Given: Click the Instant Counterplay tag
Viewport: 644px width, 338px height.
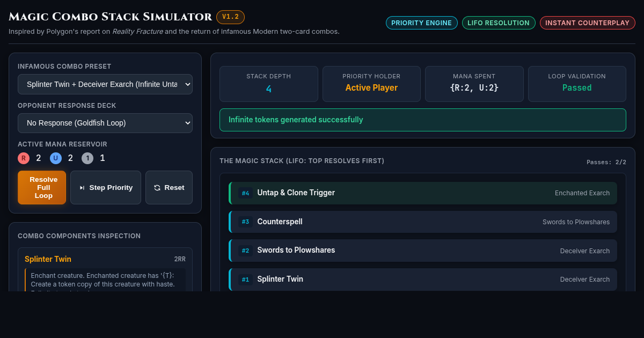Looking at the screenshot, I should [588, 23].
